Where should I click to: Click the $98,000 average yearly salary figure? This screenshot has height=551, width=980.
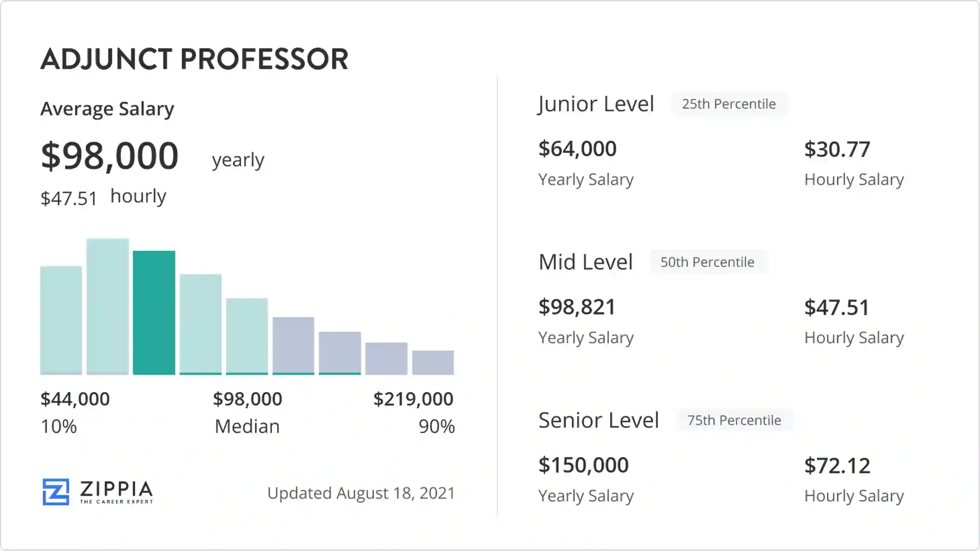pyautogui.click(x=110, y=156)
